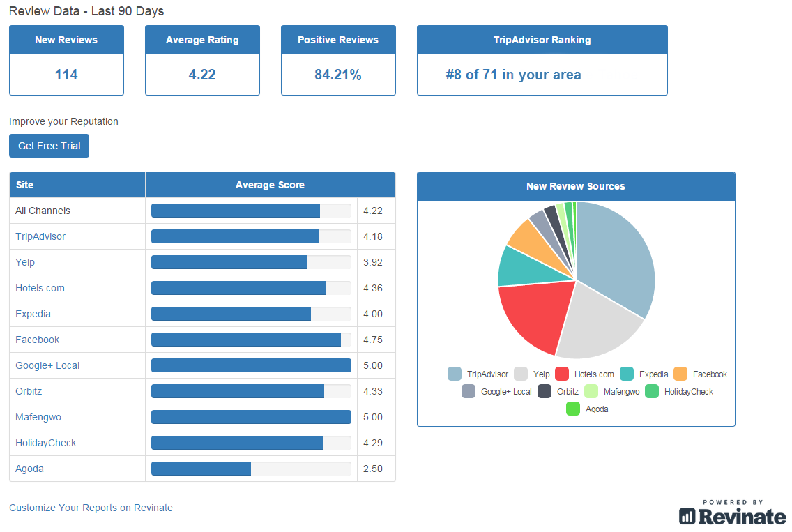Click the New Review Sources panel title
The height and width of the screenshot is (532, 792).
click(x=576, y=186)
